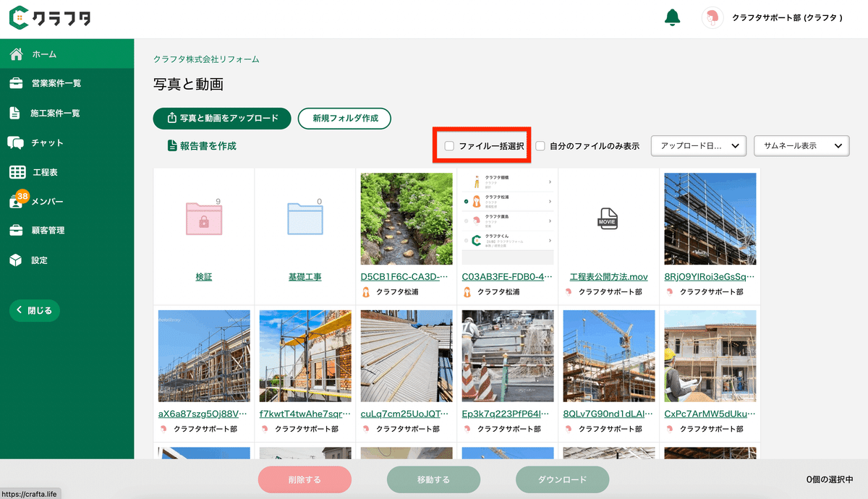Viewport: 868px width, 499px height.
Task: Open the member list screenshot thumbnail
Action: [x=508, y=219]
